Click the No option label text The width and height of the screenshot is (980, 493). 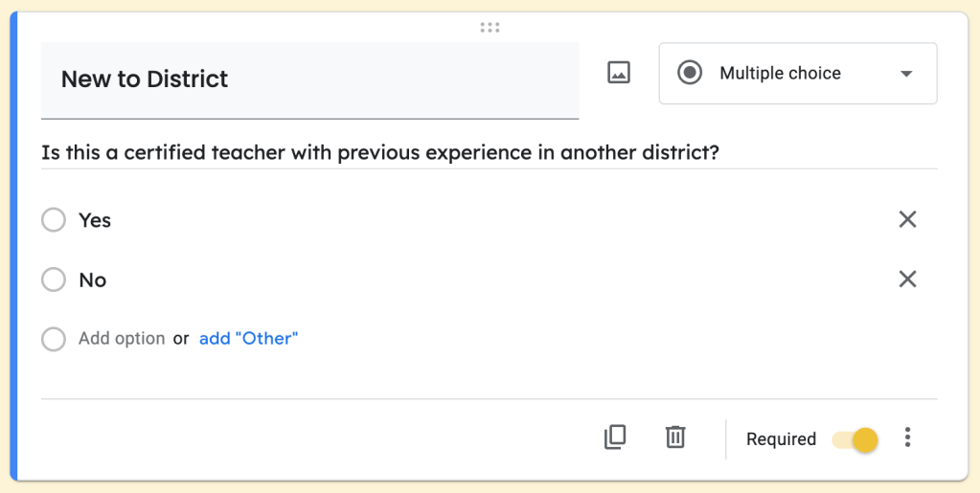pos(92,280)
